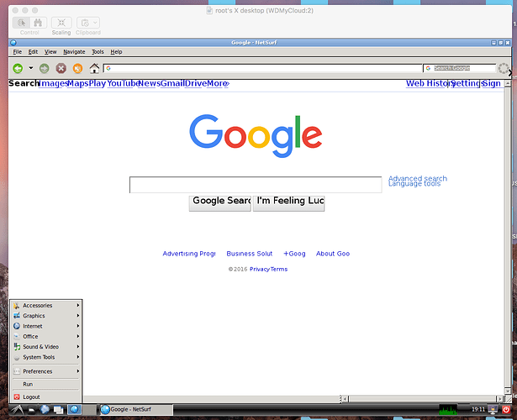Expand the Graphics submenu
517x420 pixels.
click(x=46, y=316)
